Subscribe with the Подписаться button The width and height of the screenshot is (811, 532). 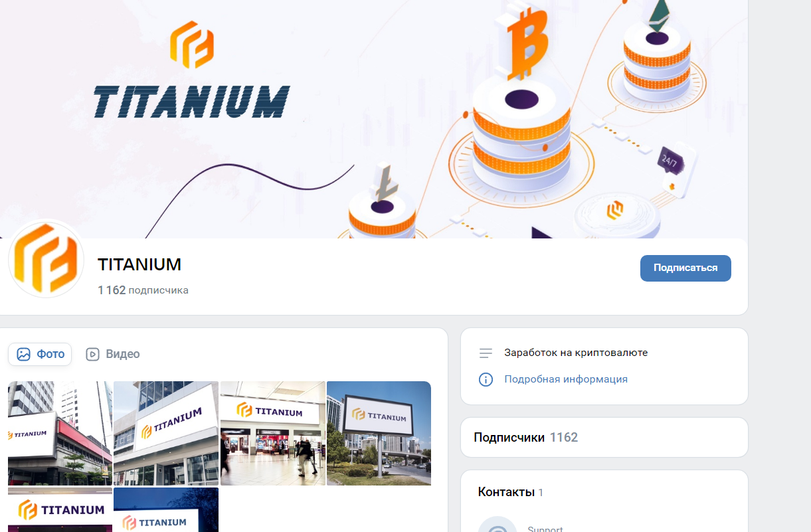coord(685,268)
